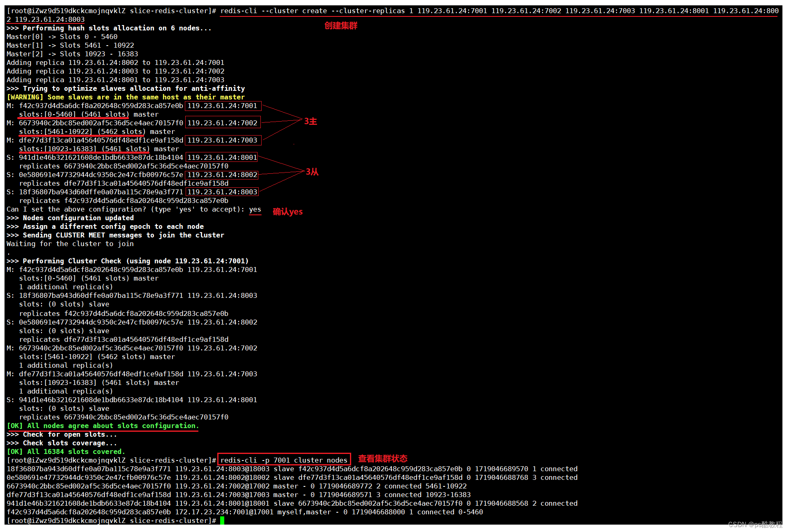Click the typed 'yes' answer after 'to accept):'

tap(255, 209)
